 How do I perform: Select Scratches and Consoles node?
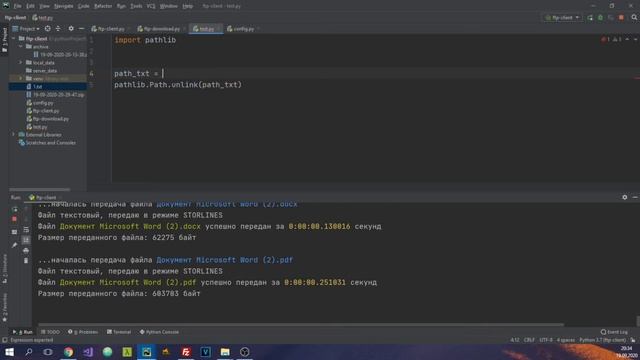coord(47,143)
